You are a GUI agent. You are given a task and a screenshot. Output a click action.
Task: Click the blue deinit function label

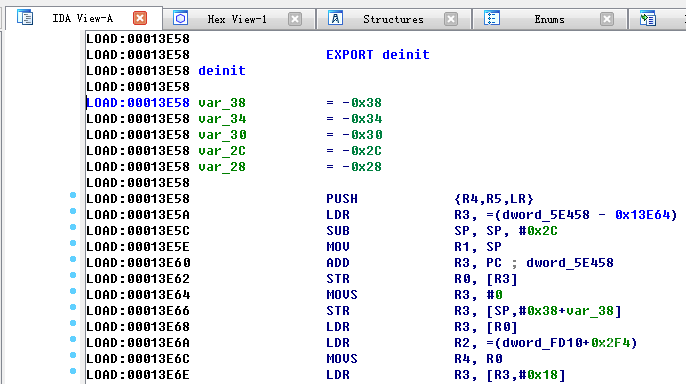222,70
